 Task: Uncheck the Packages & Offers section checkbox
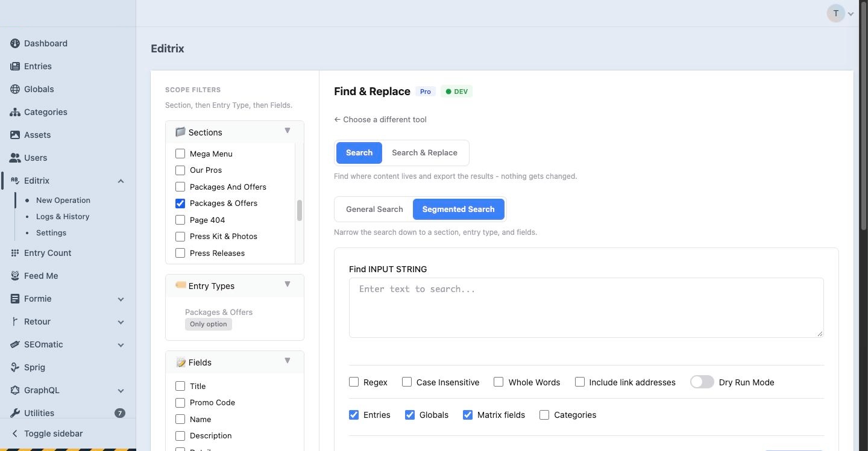coord(180,203)
